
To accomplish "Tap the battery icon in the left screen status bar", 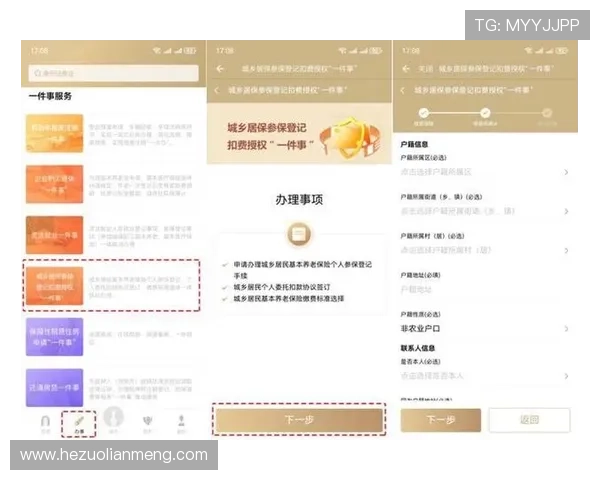I will pos(190,51).
